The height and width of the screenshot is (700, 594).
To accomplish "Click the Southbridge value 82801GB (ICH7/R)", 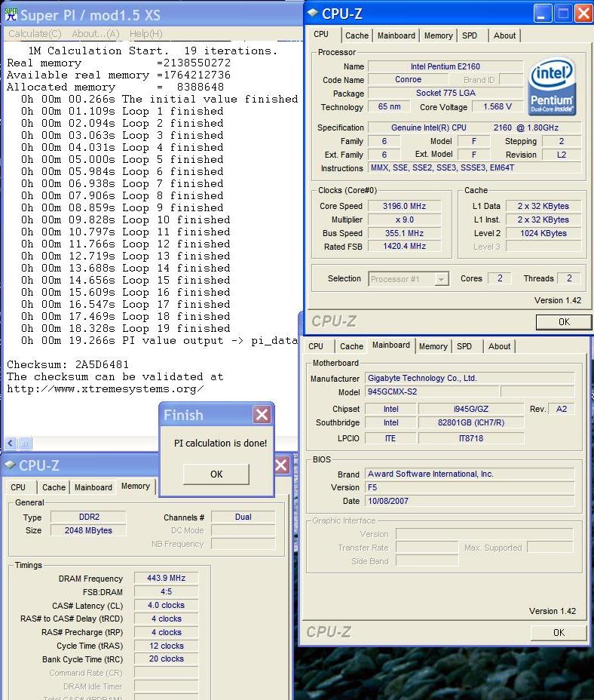I will click(471, 422).
